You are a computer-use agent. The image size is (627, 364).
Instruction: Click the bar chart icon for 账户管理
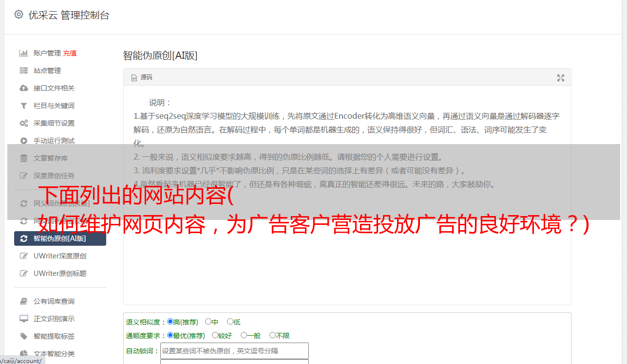click(x=23, y=53)
